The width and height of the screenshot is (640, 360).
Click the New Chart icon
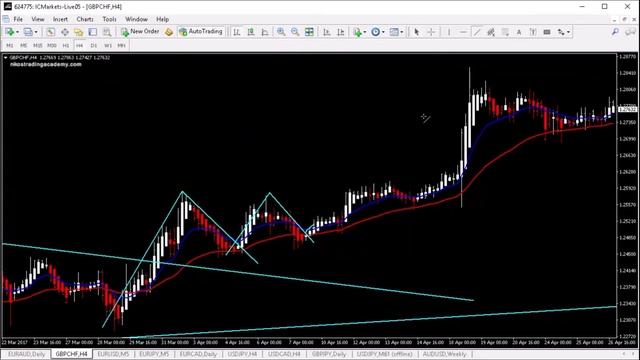[9, 32]
